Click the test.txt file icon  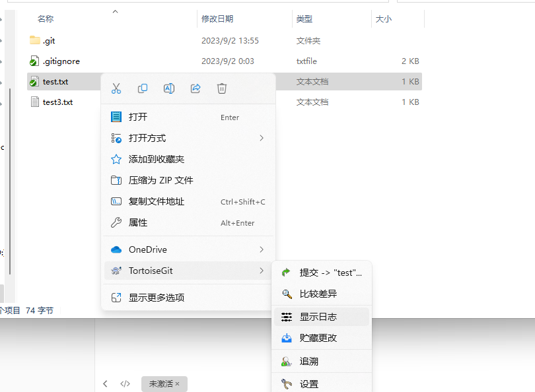[34, 81]
